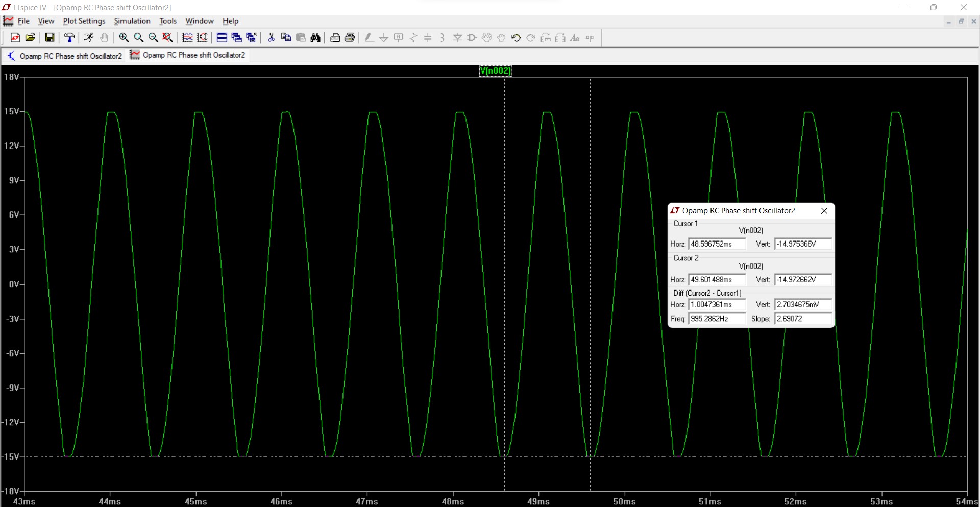Place a ground symbol
980x507 pixels.
tap(384, 37)
